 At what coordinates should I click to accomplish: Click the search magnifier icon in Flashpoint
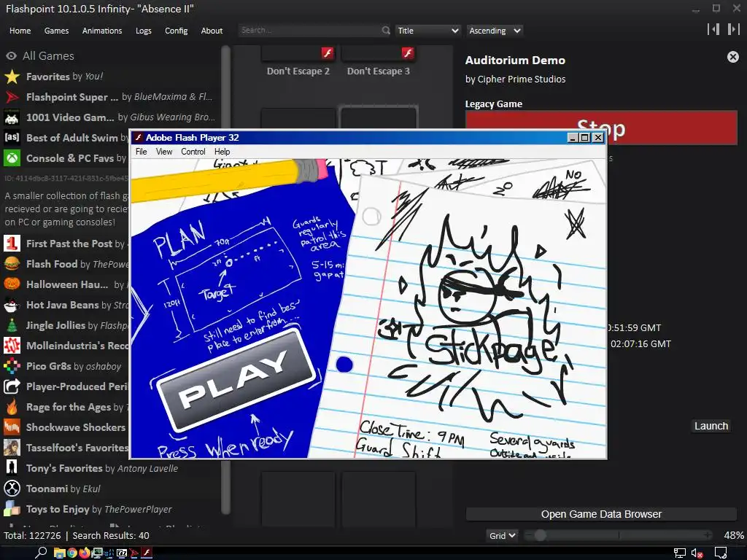(x=386, y=31)
